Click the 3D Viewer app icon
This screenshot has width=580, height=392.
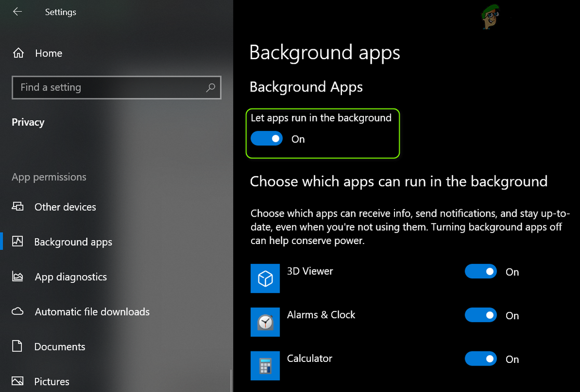pyautogui.click(x=265, y=278)
